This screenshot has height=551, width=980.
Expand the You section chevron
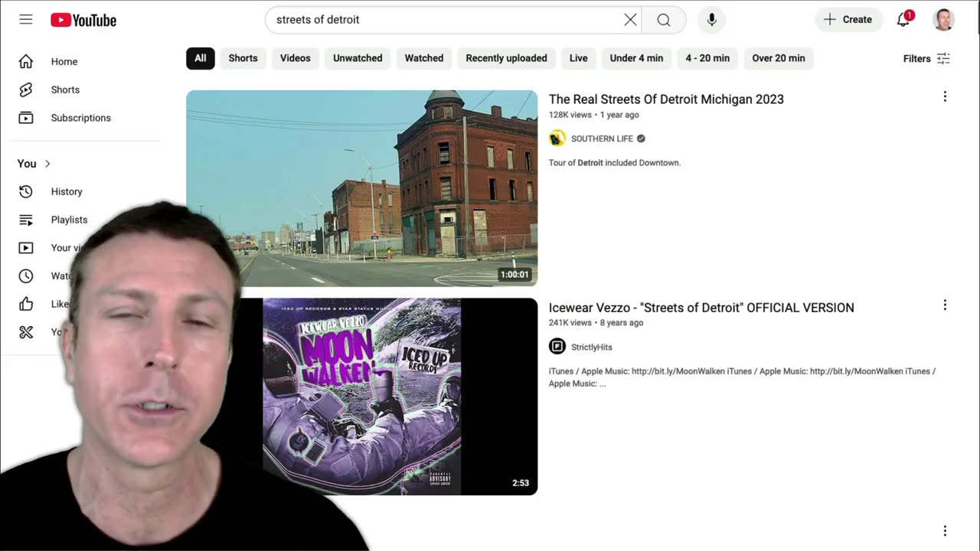pyautogui.click(x=47, y=164)
